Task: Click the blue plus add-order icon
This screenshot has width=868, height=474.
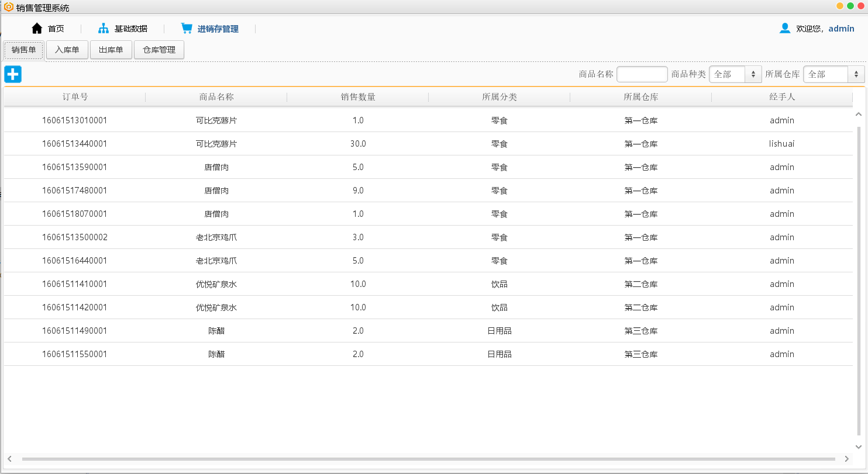Action: coord(13,74)
